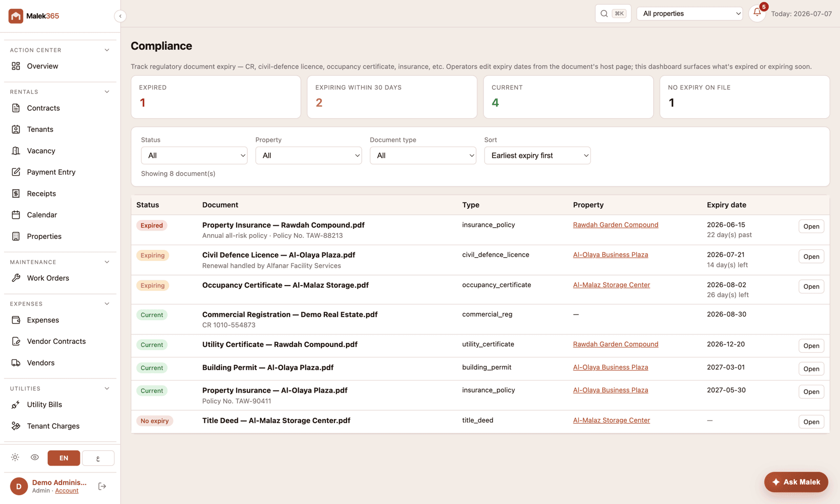Launch the Ask Malek assistant
The height and width of the screenshot is (504, 840).
[x=796, y=482]
